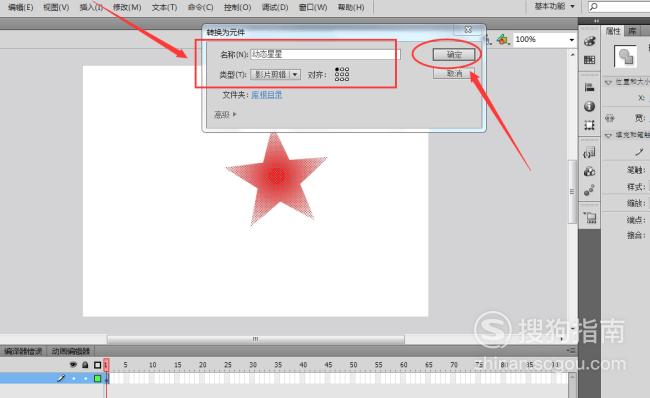
Task: Collapse the panel dock with double arrows
Action: [596, 21]
